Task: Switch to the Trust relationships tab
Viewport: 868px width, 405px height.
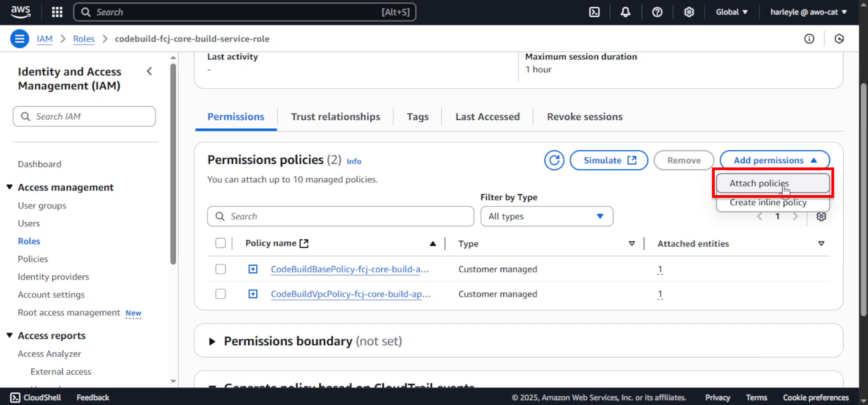Action: tap(335, 117)
